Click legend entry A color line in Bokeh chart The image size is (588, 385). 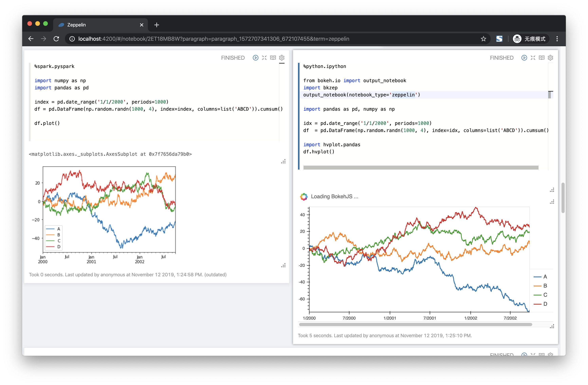pos(538,277)
